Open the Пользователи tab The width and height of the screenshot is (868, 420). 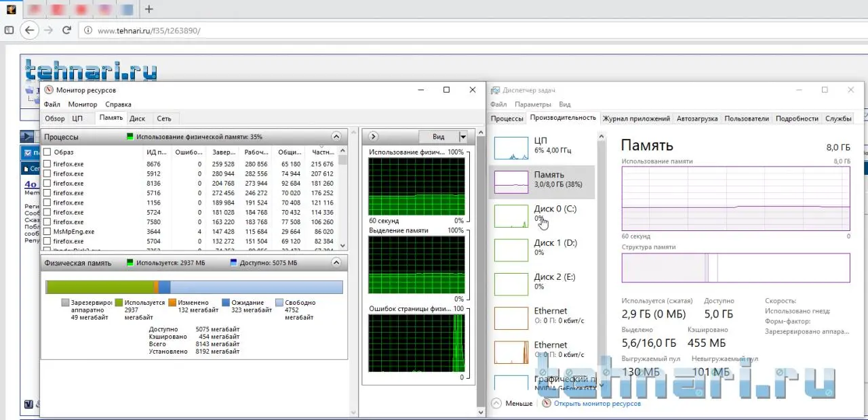point(747,119)
